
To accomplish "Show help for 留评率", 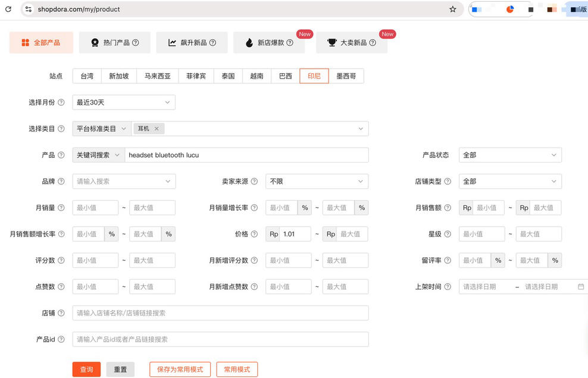I will (448, 260).
